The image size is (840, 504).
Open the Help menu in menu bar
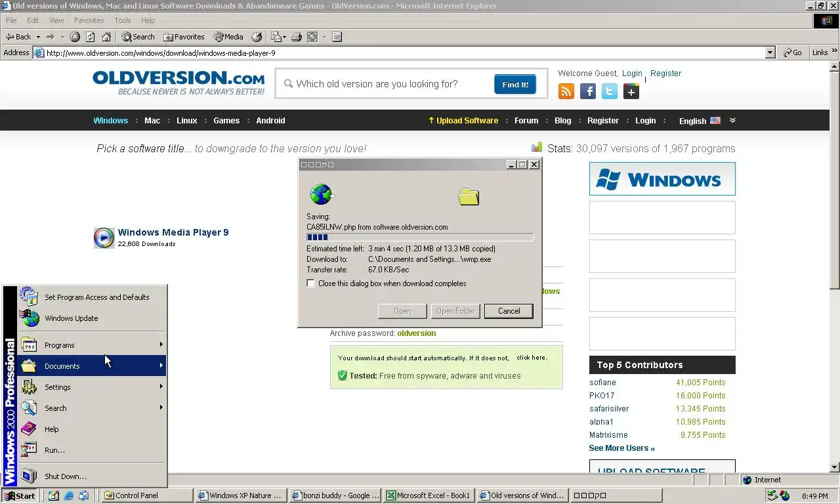coord(148,20)
